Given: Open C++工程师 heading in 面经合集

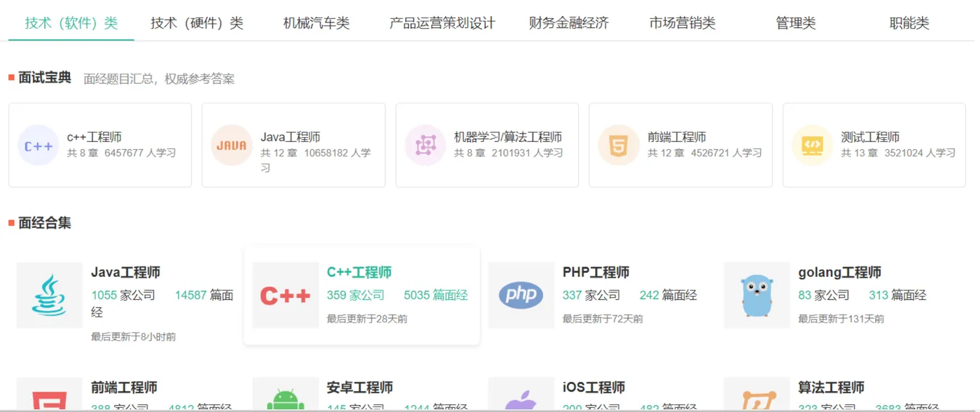Looking at the screenshot, I should [x=359, y=272].
